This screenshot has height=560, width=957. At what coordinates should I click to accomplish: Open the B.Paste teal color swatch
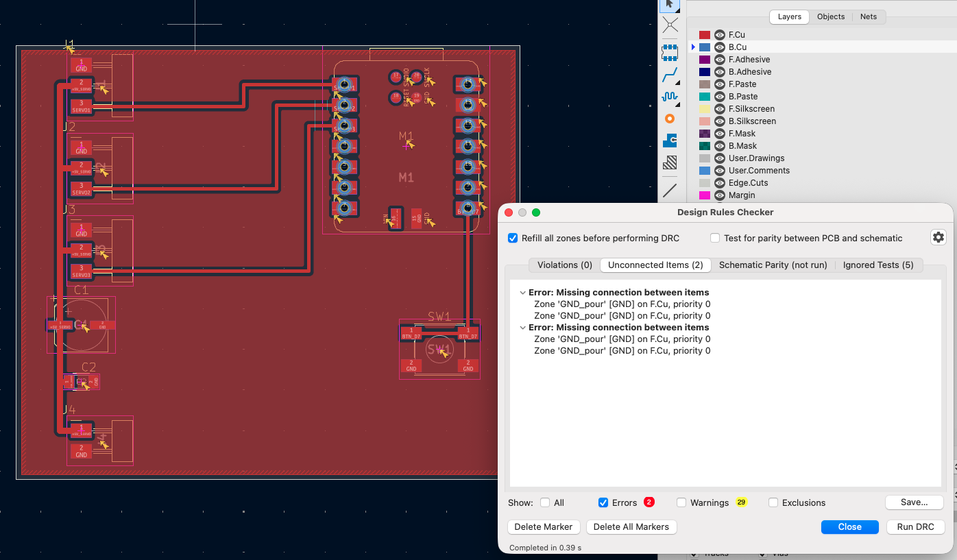tap(704, 97)
